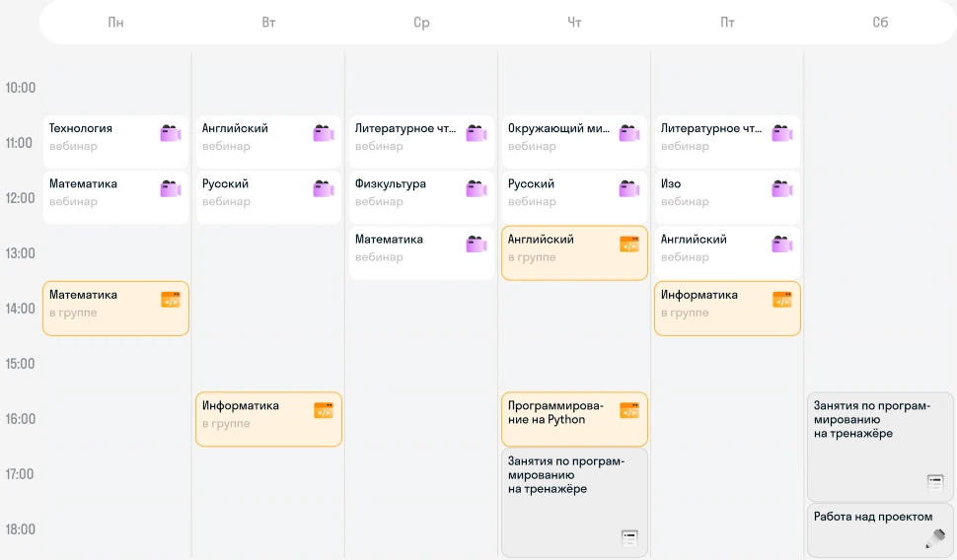Click the camera icon on Изо webinar
Image resolution: width=957 pixels, height=560 pixels.
point(782,188)
